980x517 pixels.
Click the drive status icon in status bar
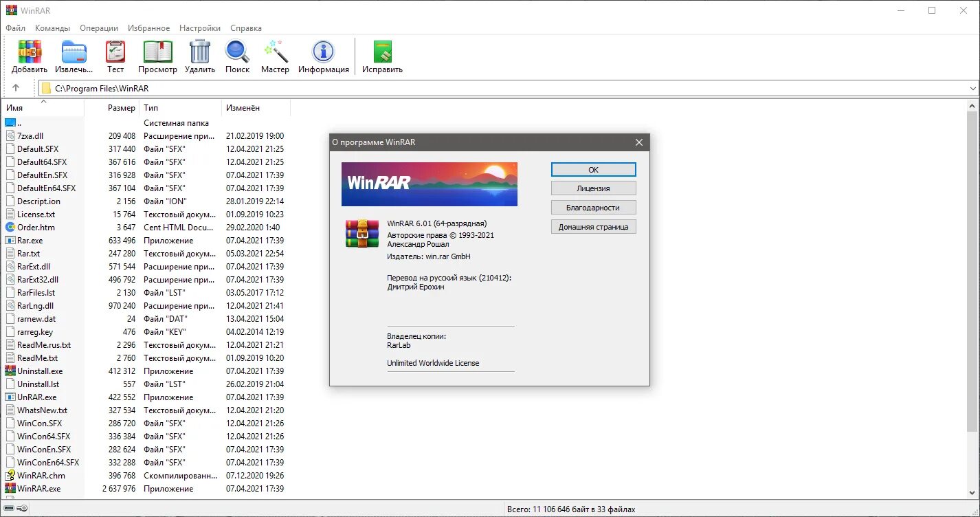tap(9, 509)
